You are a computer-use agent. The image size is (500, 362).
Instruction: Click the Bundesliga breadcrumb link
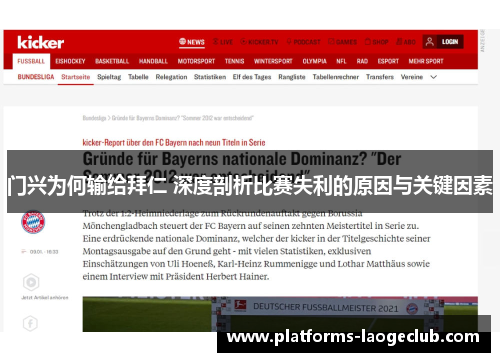pos(94,118)
